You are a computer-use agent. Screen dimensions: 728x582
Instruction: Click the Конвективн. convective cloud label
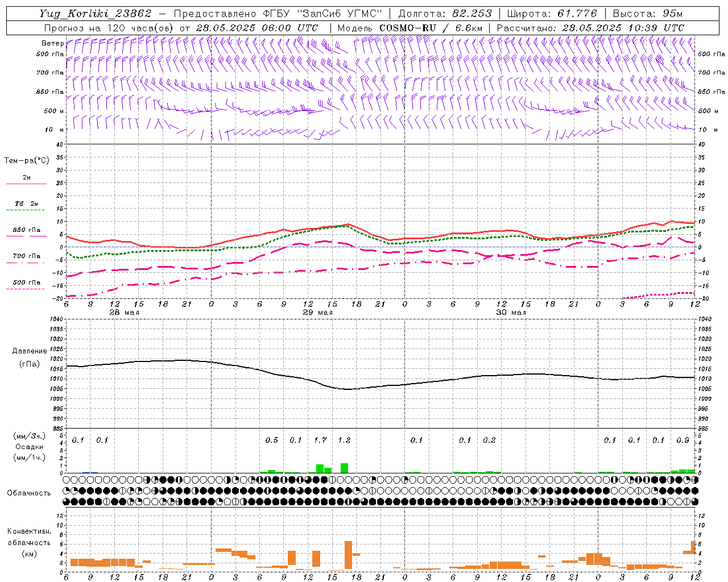pos(29,531)
